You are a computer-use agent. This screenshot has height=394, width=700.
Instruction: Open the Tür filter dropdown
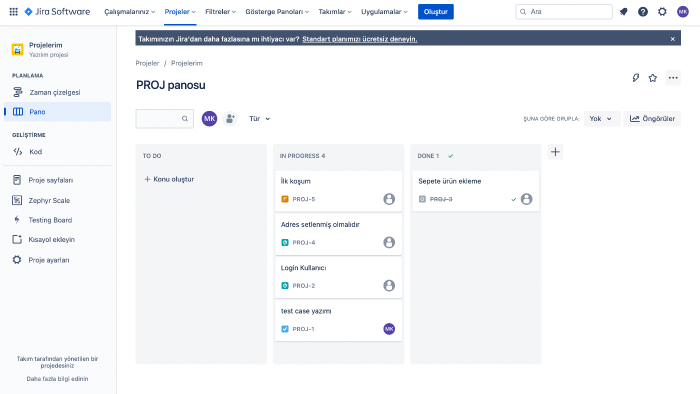pos(259,119)
